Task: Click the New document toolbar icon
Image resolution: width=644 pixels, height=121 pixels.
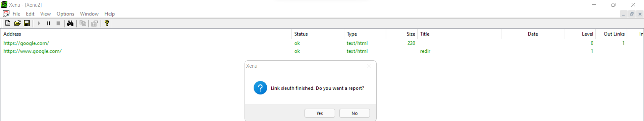Action: coord(7,23)
